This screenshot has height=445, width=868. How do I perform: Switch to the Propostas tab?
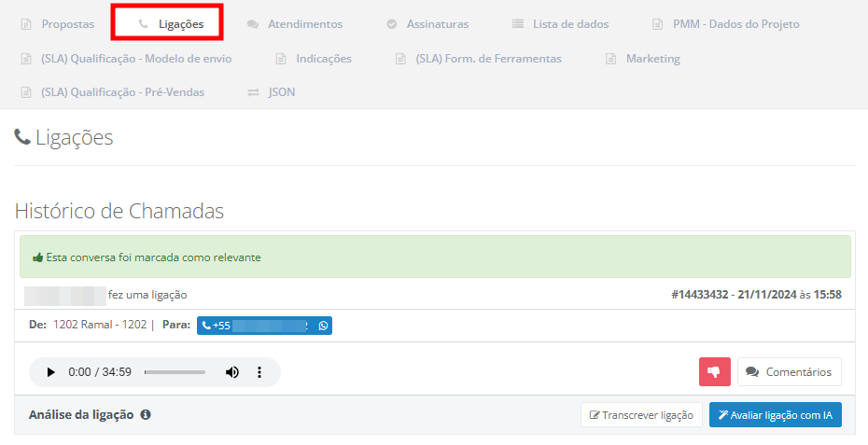(58, 24)
